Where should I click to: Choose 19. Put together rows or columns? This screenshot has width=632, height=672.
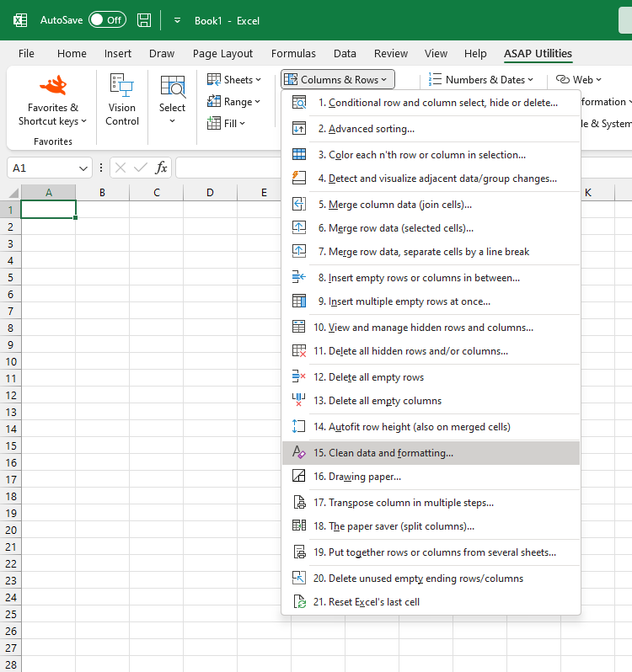point(431,552)
